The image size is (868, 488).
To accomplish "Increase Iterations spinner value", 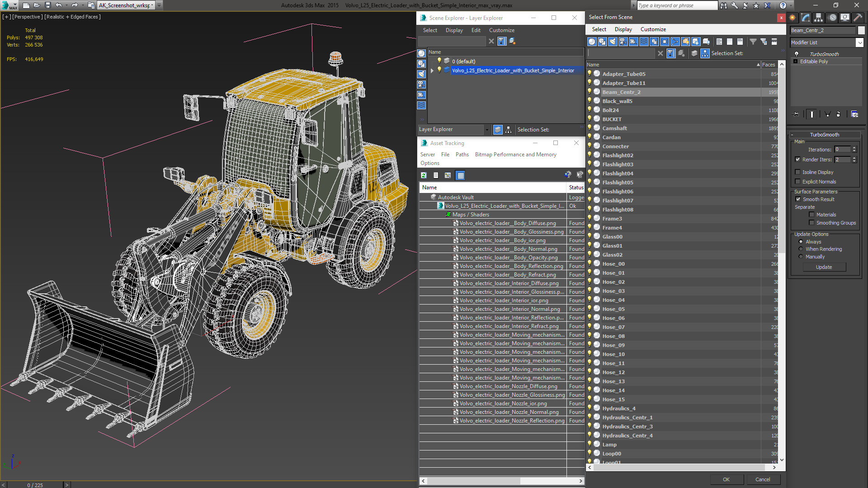I will (854, 148).
